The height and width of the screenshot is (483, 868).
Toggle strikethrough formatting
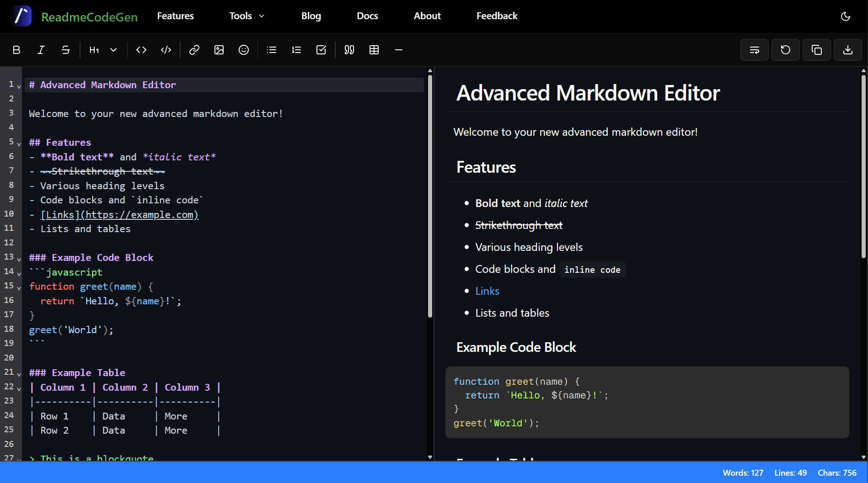[x=65, y=50]
